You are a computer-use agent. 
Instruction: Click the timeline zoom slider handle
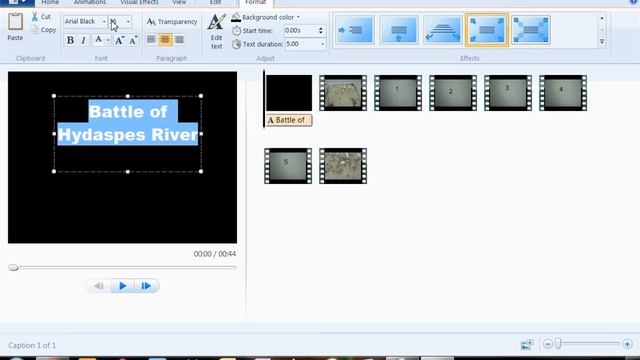[558, 344]
